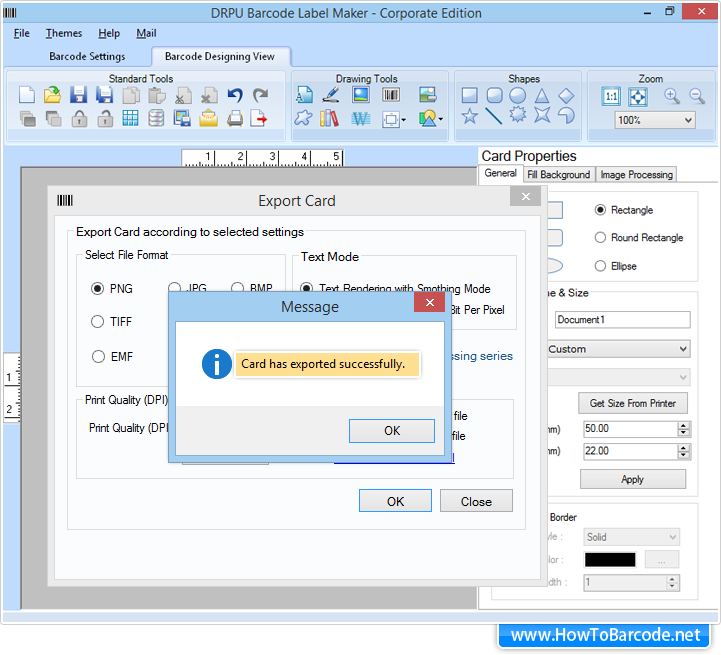Screen dimensions: 721x655
Task: Select the Image library books tool
Action: click(x=329, y=119)
